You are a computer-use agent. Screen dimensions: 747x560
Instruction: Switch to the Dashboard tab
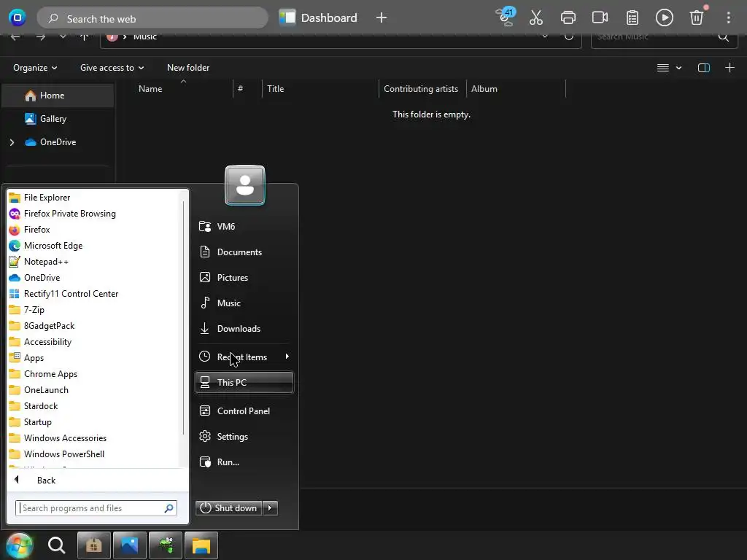(318, 17)
